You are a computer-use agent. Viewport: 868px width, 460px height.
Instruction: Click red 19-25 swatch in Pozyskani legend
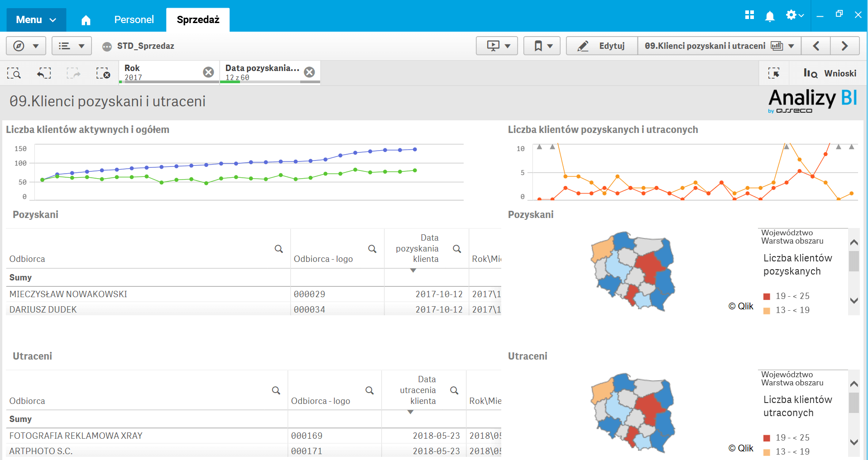point(767,297)
